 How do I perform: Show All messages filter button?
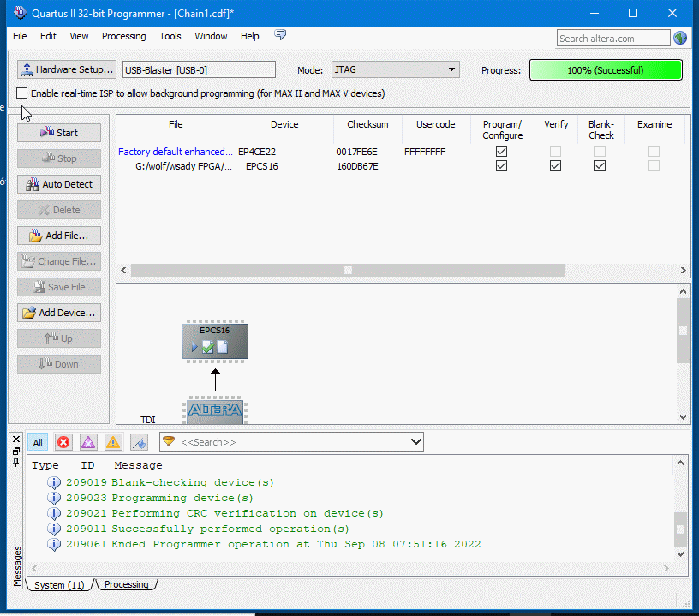point(37,442)
